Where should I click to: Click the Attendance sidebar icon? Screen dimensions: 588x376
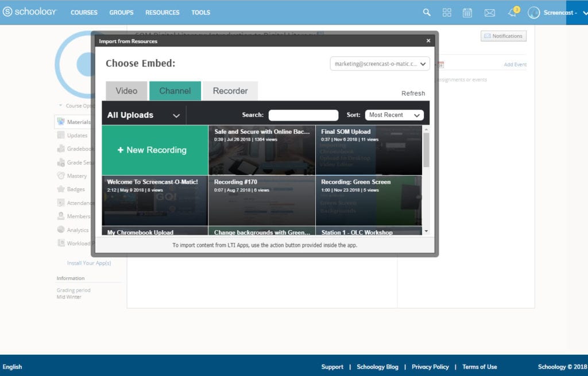click(x=61, y=203)
